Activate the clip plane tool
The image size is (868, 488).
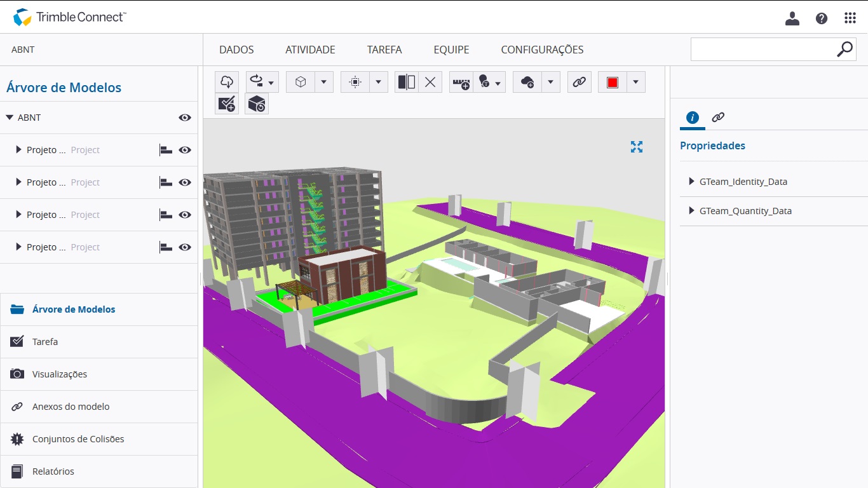click(407, 82)
